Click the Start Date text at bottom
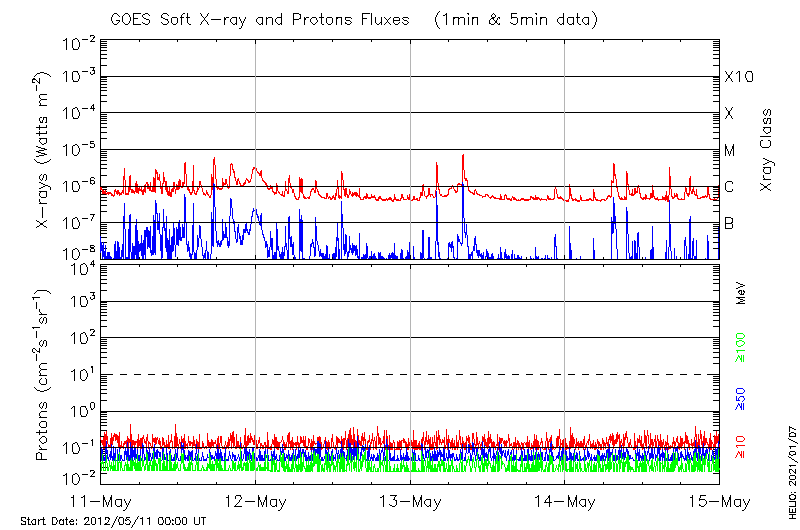 pyautogui.click(x=113, y=521)
